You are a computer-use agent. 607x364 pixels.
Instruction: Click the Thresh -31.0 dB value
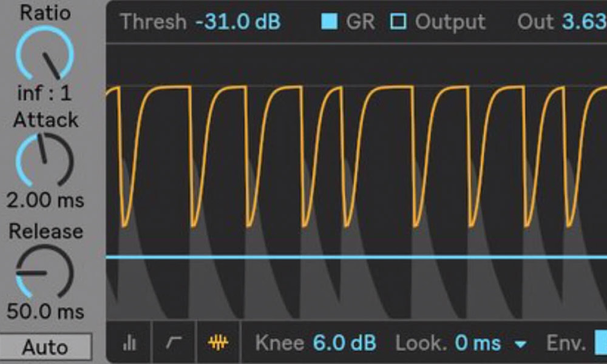(x=238, y=22)
